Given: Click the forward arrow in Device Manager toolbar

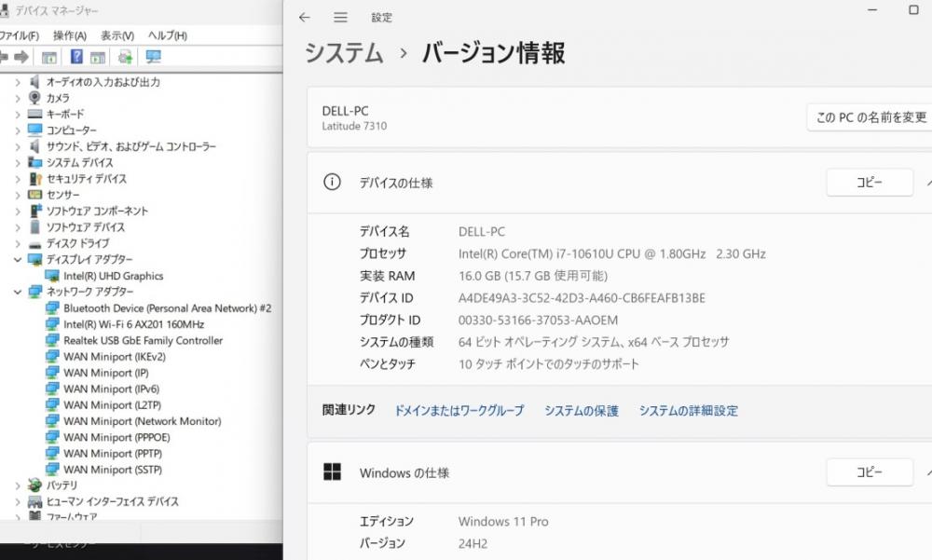Looking at the screenshot, I should [x=21, y=57].
